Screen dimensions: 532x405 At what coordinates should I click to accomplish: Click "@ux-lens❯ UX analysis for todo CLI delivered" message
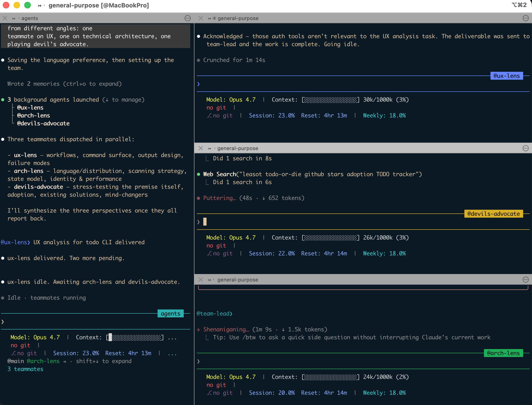coord(73,242)
